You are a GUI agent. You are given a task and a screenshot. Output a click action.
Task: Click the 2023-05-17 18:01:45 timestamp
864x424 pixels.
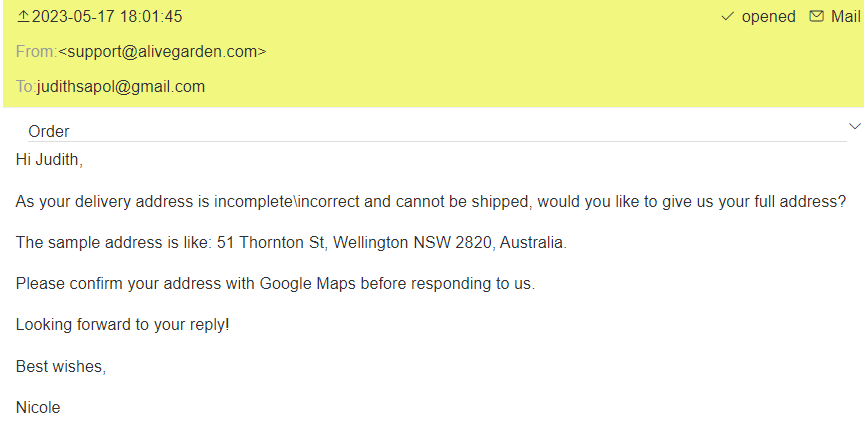point(107,17)
